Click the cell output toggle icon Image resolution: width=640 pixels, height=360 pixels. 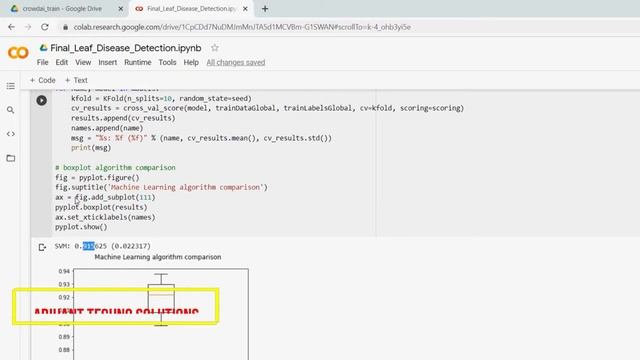(x=42, y=247)
